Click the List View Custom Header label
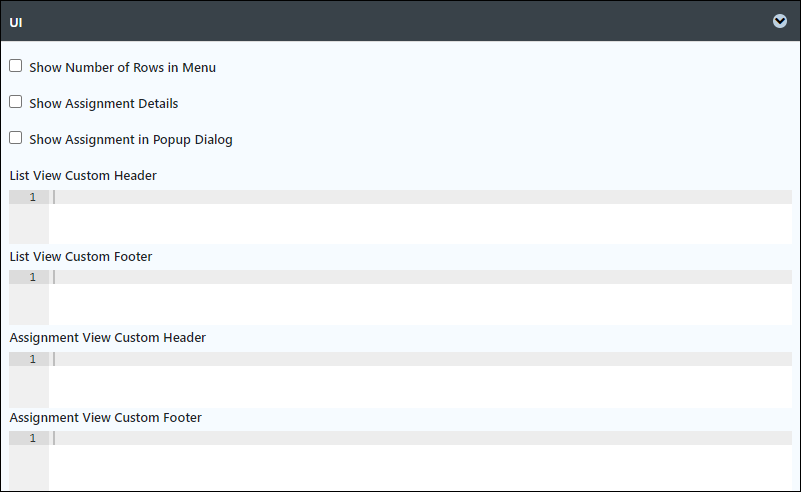Image resolution: width=801 pixels, height=492 pixels. [x=83, y=175]
